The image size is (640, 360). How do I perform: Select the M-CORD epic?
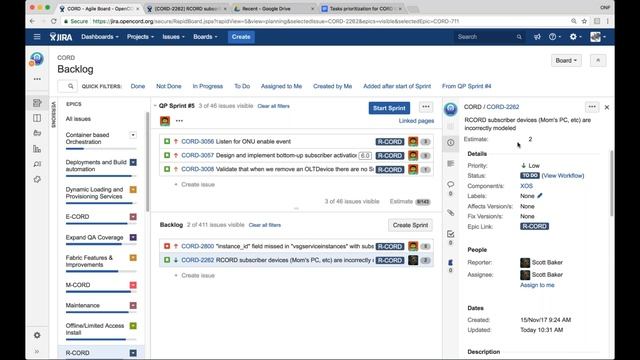[78, 285]
